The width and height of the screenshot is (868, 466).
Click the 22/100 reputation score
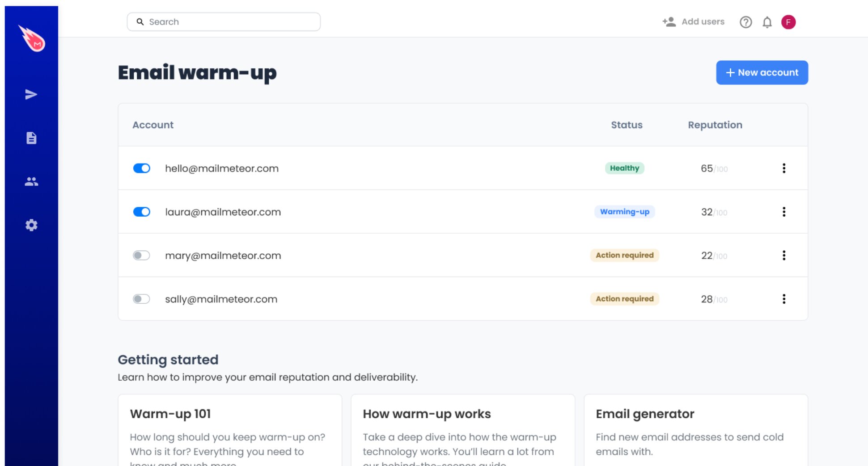point(714,256)
